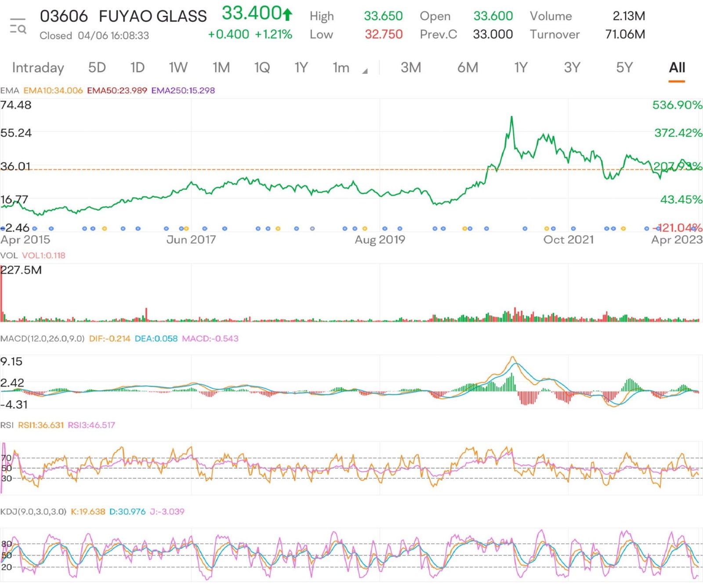Click the Turnover value 71.06M
703x588 pixels.
click(625, 34)
